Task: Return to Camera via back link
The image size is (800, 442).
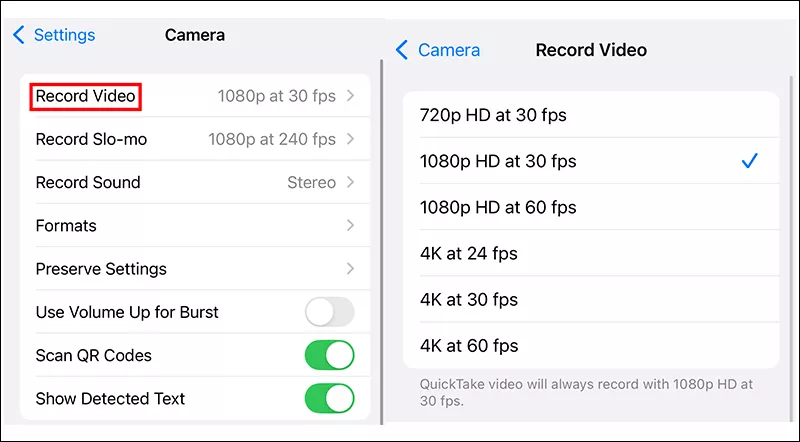Action: (x=448, y=50)
